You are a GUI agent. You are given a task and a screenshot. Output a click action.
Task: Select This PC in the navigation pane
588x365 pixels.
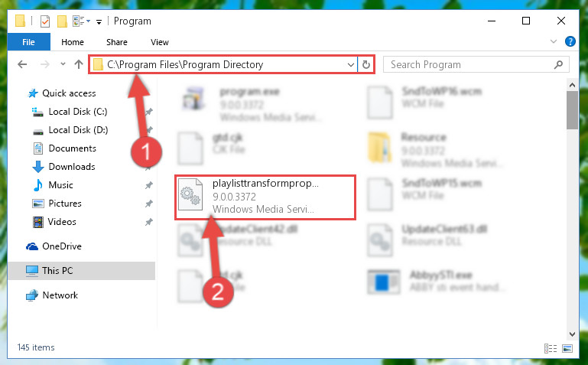pyautogui.click(x=81, y=270)
